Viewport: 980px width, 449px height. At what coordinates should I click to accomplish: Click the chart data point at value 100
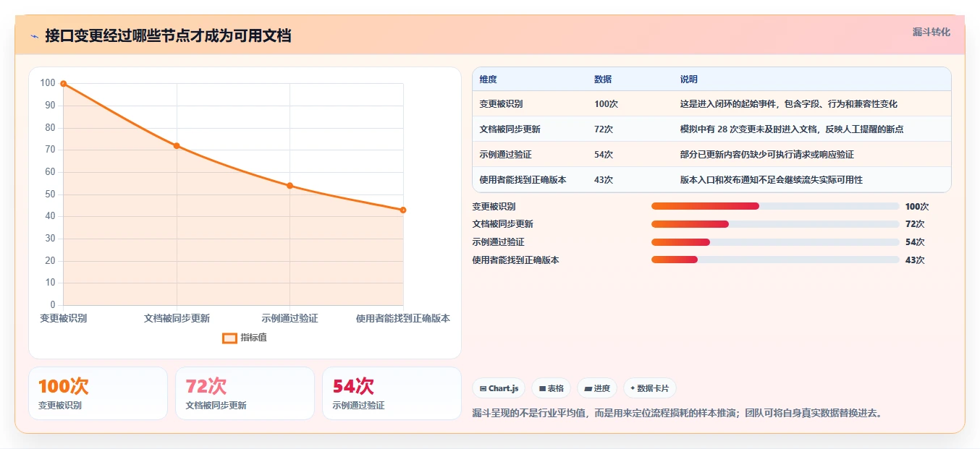64,84
